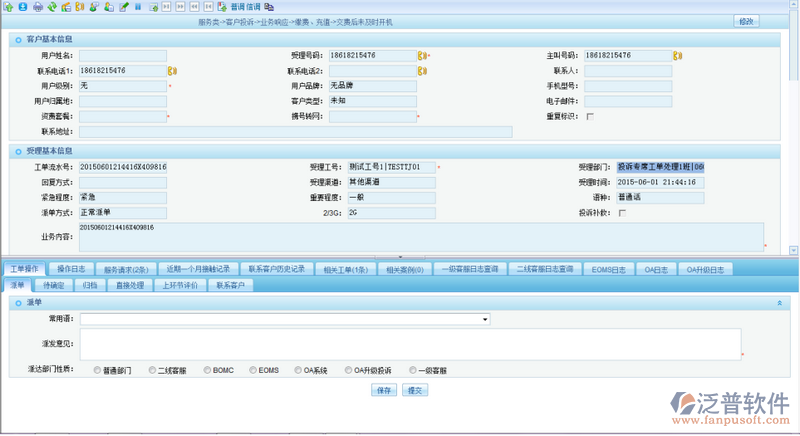Click into the 派发意见 text area

408,343
